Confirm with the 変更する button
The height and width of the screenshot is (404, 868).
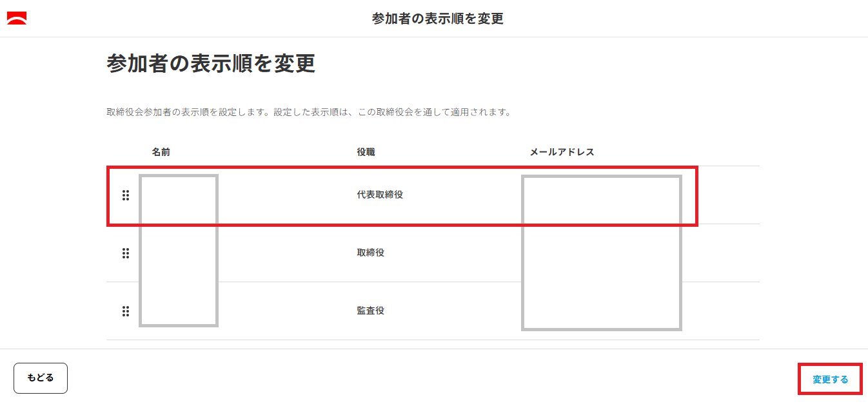click(x=830, y=380)
